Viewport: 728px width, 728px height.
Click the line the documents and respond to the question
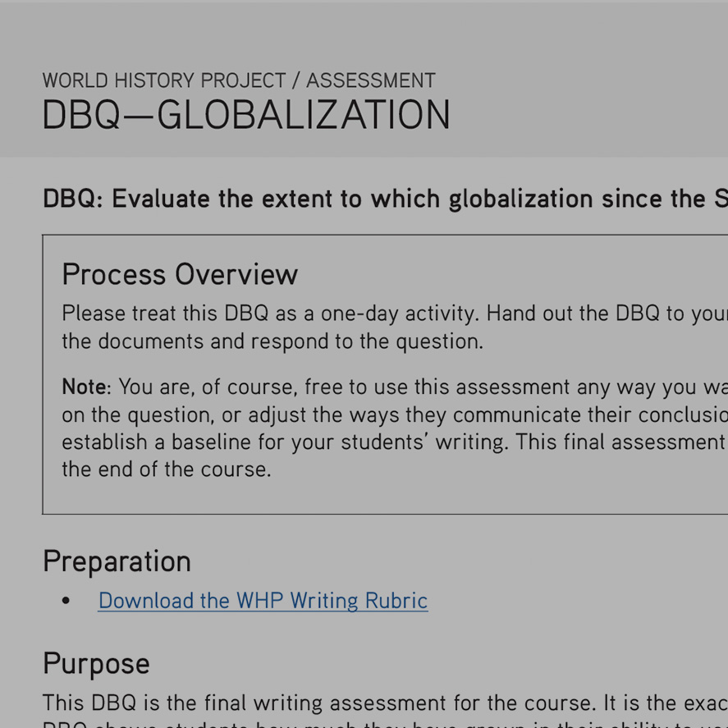(x=272, y=341)
